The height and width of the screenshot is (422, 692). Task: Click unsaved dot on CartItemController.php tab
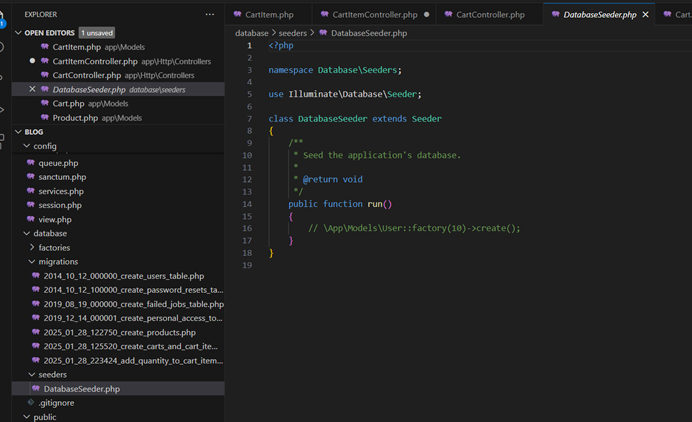click(x=427, y=15)
